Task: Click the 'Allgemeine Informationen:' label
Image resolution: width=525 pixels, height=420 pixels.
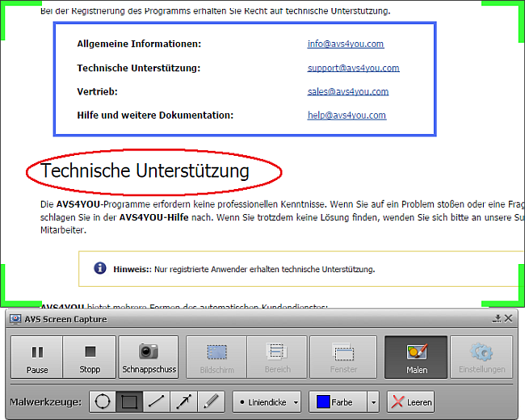Action: click(x=139, y=44)
